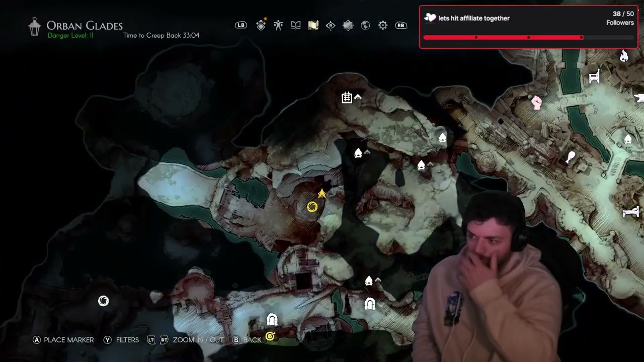Click the Time to Creep Back timer
The width and height of the screenshot is (644, 362).
[x=161, y=36]
